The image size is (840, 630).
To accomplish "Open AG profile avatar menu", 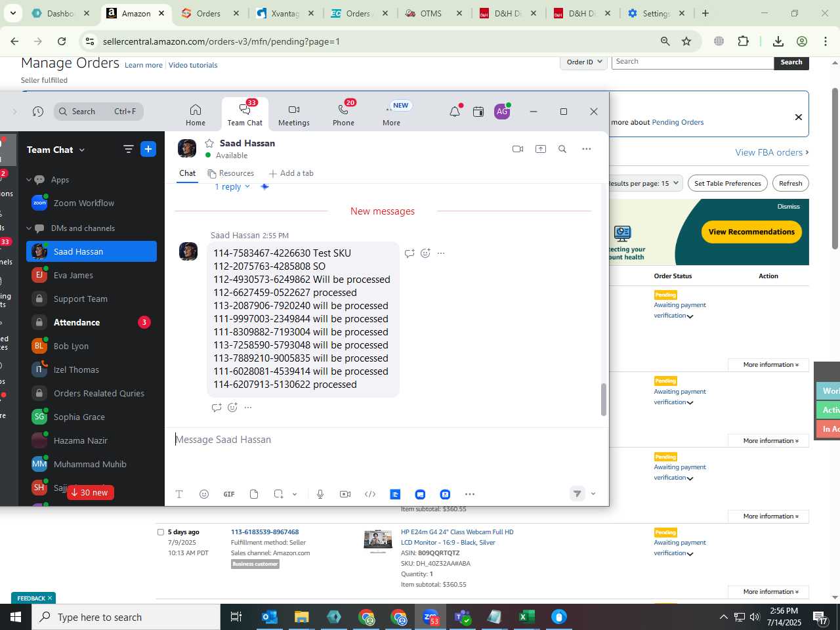I will click(502, 112).
